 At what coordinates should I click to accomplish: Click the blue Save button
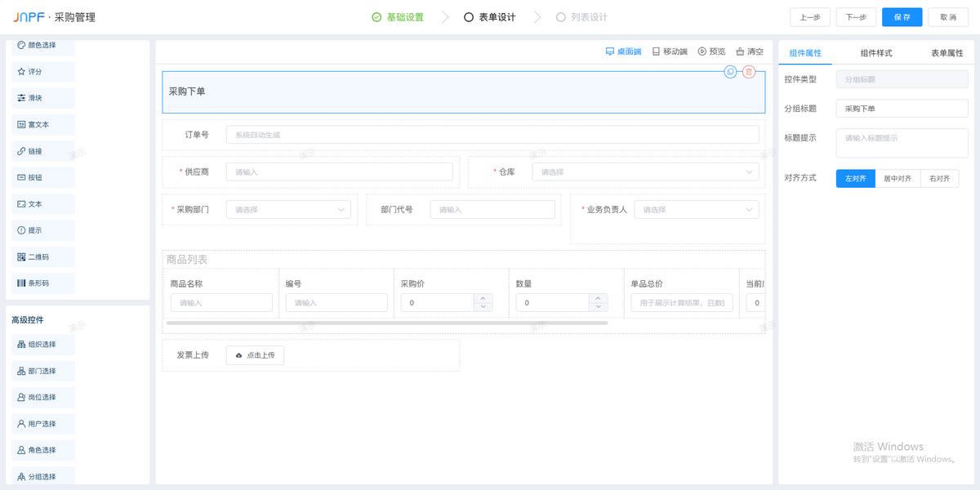(902, 17)
